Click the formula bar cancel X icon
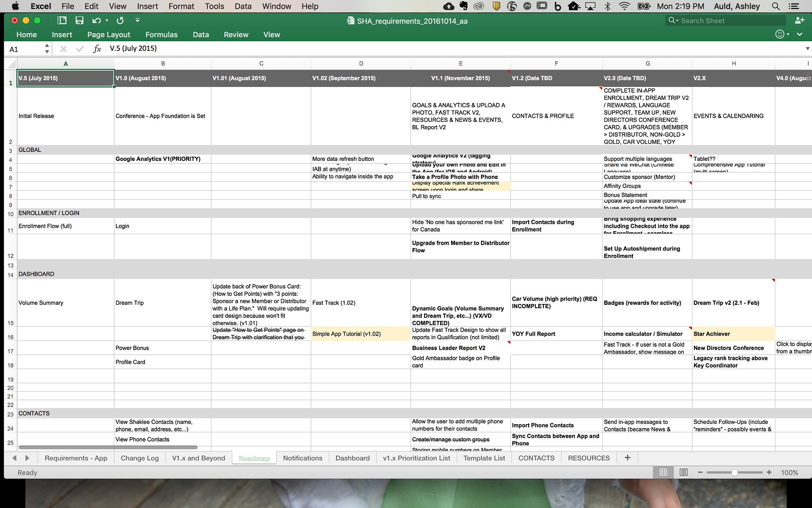 tap(63, 49)
